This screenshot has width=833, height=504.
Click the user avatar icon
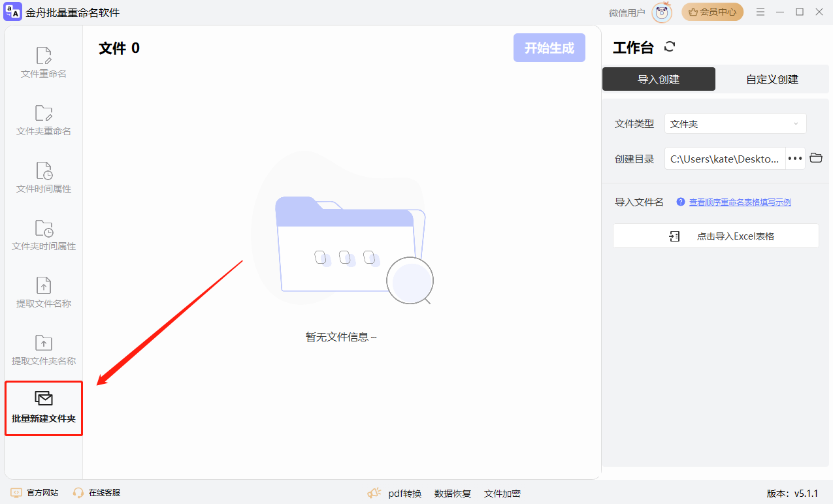coord(661,12)
